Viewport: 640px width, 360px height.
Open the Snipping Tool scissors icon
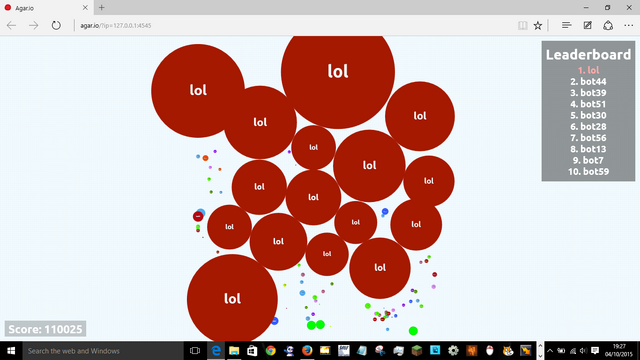tap(380, 351)
